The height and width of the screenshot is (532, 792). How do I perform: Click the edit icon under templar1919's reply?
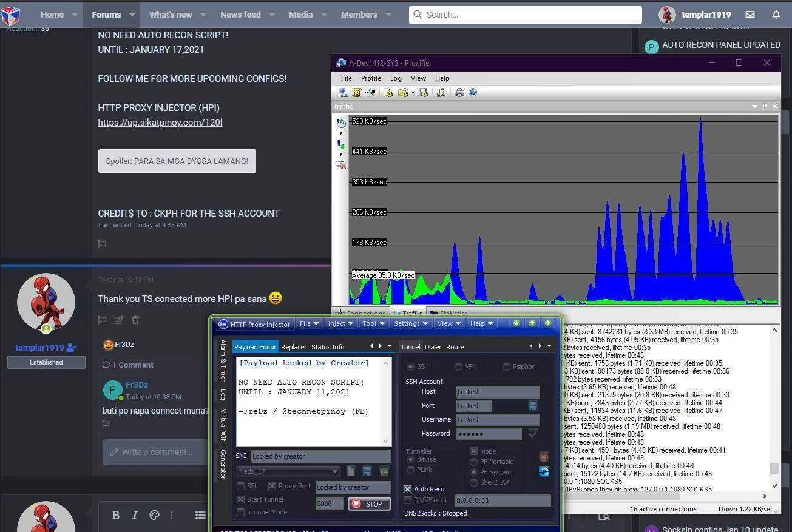[x=119, y=320]
